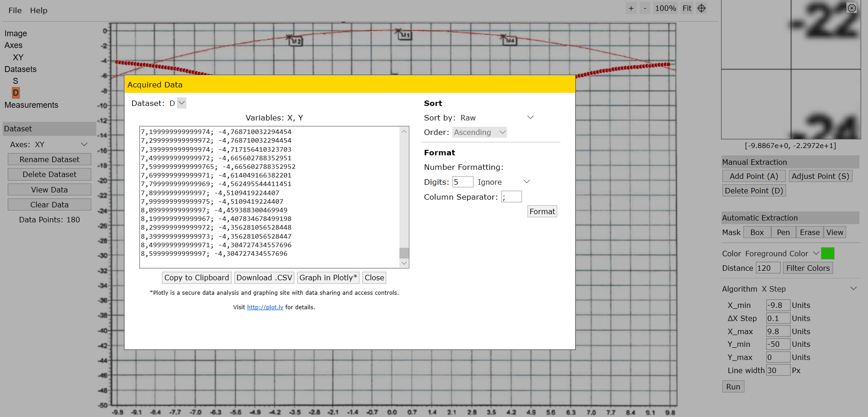Open the Help menu
Screen dimensions: 868x417
[x=38, y=10]
